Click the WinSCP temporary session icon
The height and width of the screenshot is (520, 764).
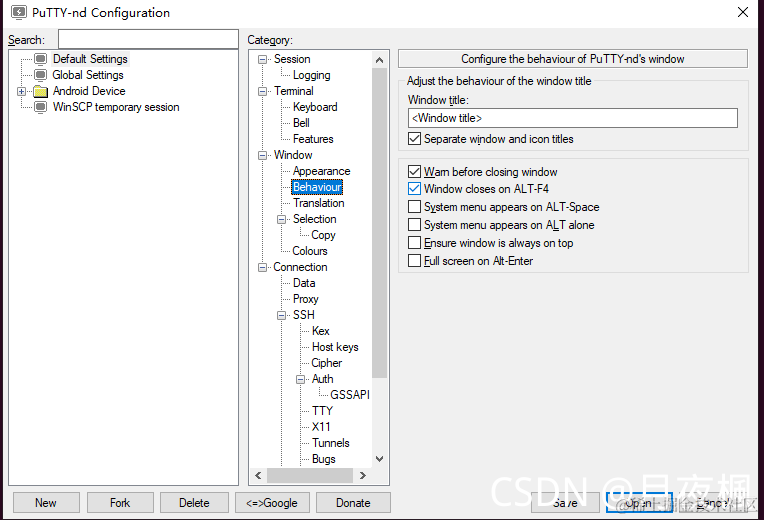pyautogui.click(x=41, y=107)
